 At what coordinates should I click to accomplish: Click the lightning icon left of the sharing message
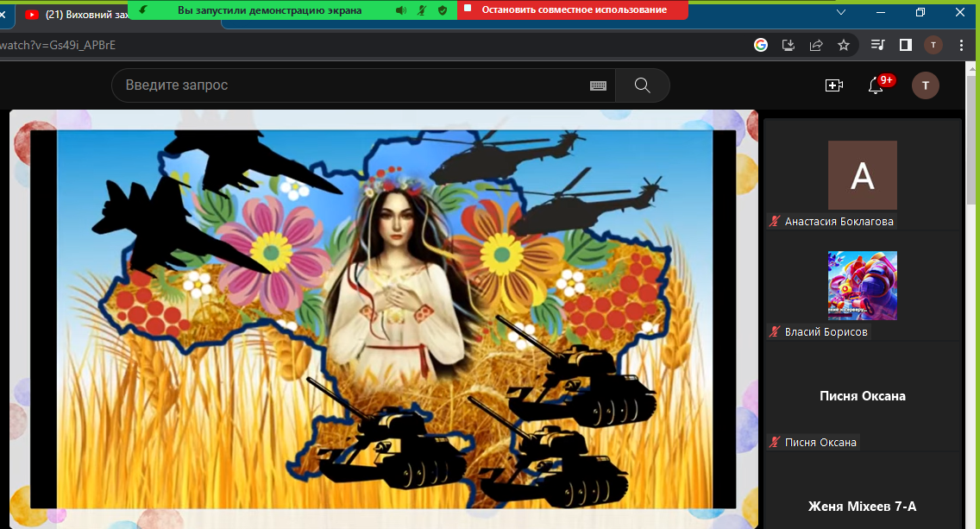[x=143, y=10]
